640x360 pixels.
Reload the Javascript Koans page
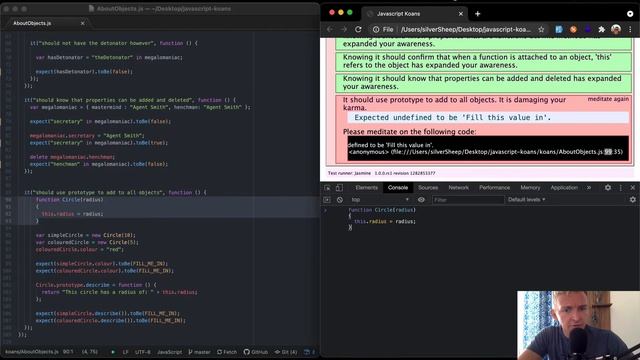(358, 29)
